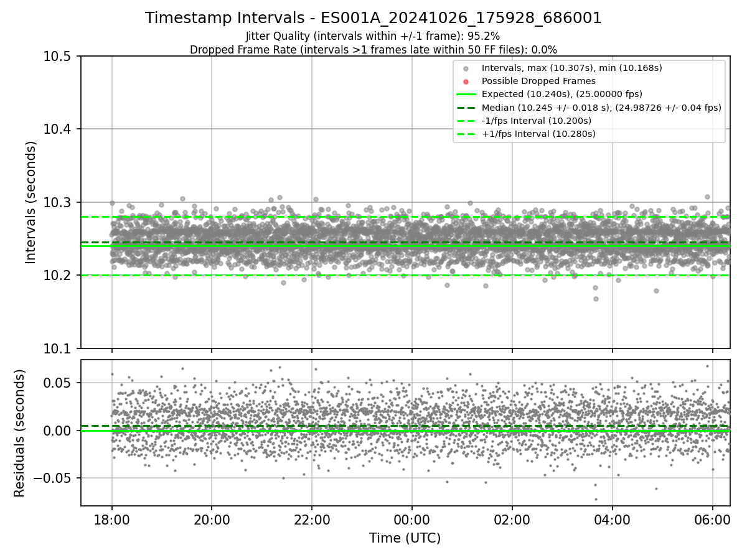Click the 02:00 x-axis tick label

(512, 520)
